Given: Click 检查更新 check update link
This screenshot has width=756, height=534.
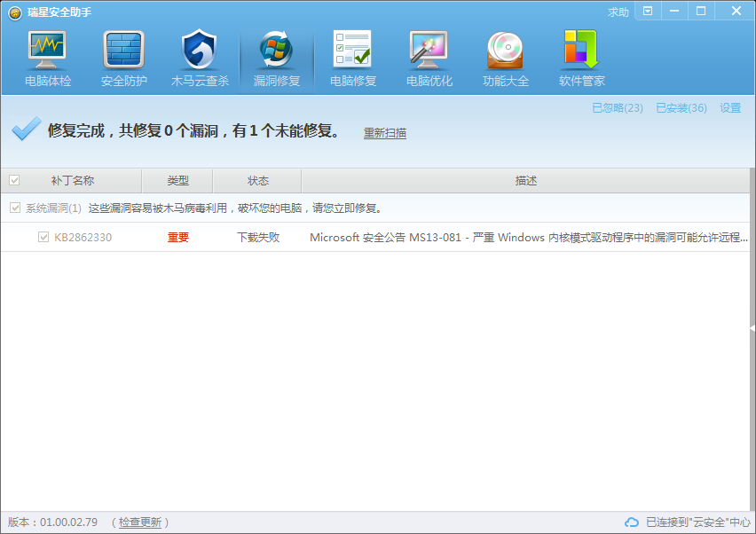Looking at the screenshot, I should pyautogui.click(x=140, y=522).
